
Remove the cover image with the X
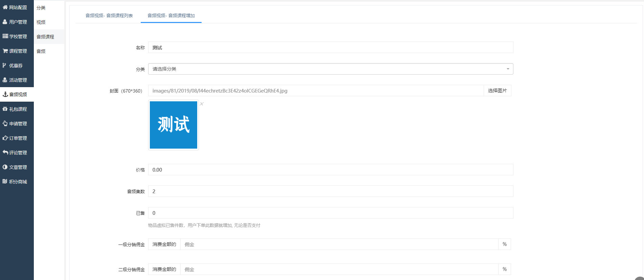(202, 104)
